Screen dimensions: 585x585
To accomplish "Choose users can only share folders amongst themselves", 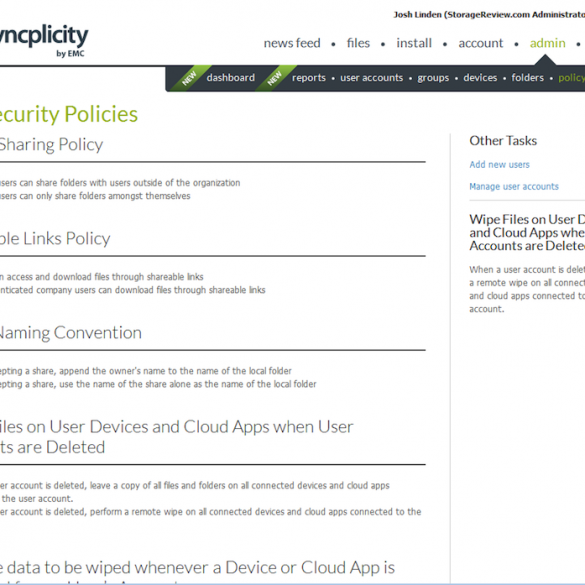I will click(95, 196).
